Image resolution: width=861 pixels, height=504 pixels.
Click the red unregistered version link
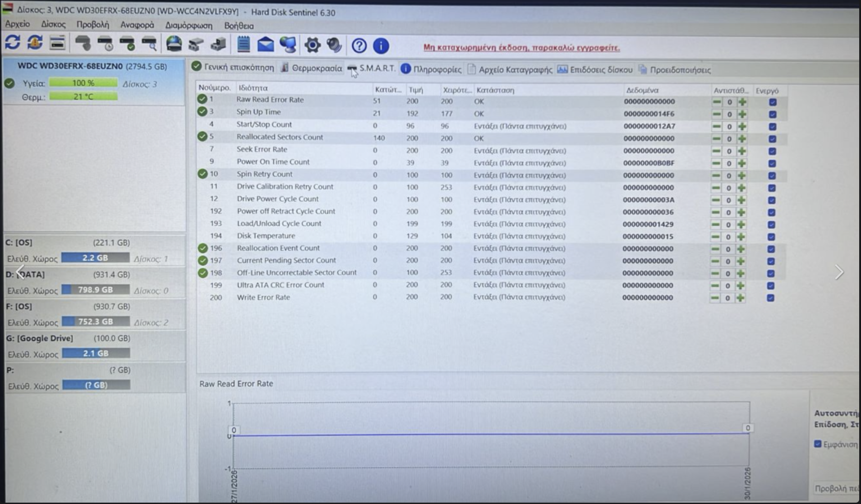(521, 47)
